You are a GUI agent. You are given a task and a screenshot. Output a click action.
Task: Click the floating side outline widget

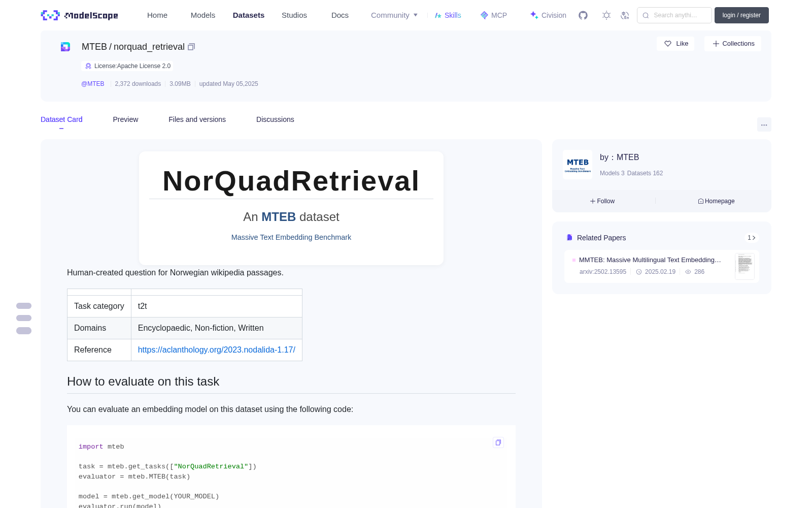(x=24, y=318)
